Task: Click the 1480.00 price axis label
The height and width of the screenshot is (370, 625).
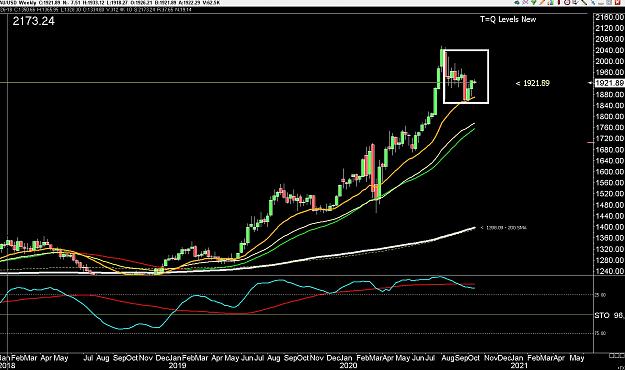Action: click(x=609, y=205)
